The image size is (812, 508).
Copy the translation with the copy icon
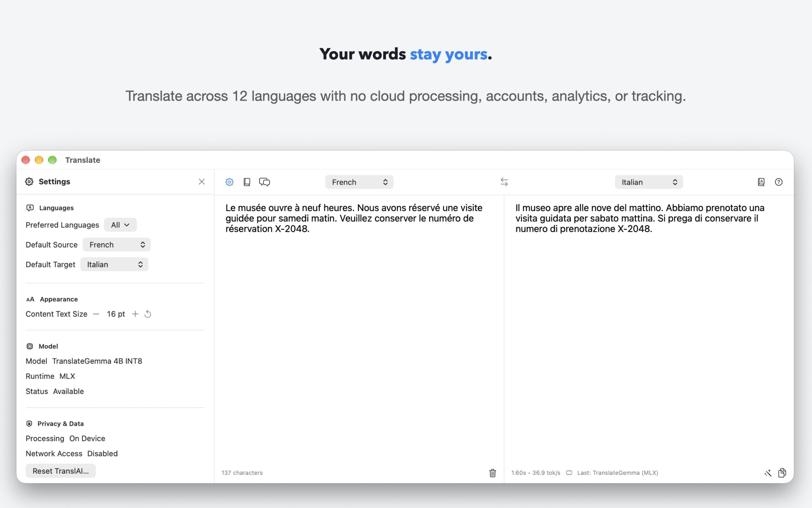point(782,473)
